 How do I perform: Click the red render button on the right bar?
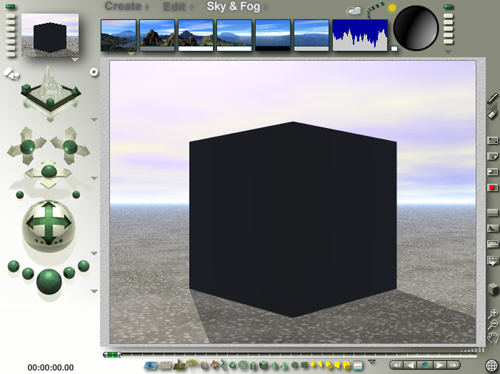point(492,188)
